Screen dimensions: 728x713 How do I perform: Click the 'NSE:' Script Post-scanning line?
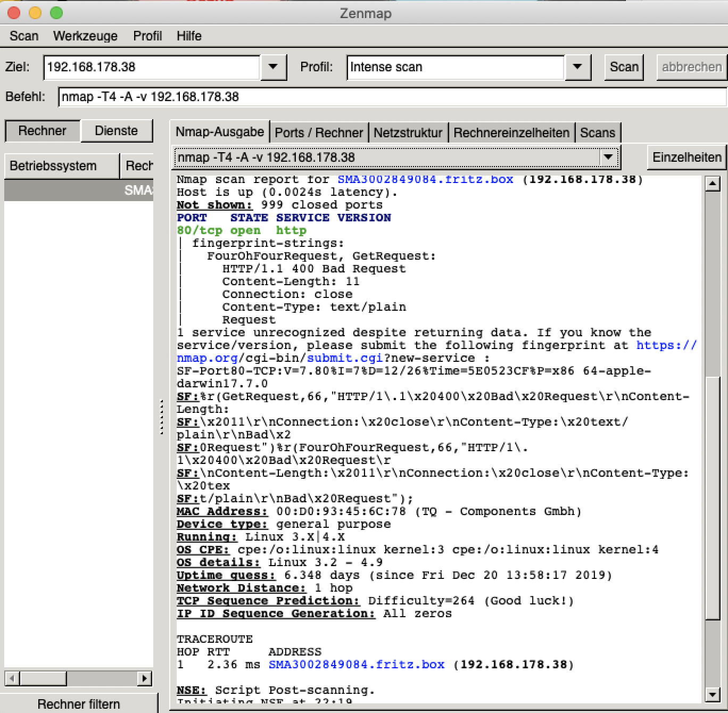(x=276, y=690)
